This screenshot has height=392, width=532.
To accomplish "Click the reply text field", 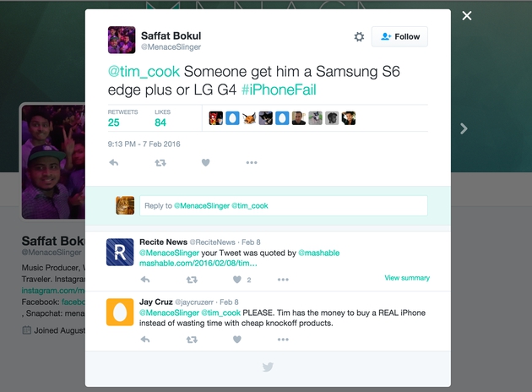I will click(284, 205).
